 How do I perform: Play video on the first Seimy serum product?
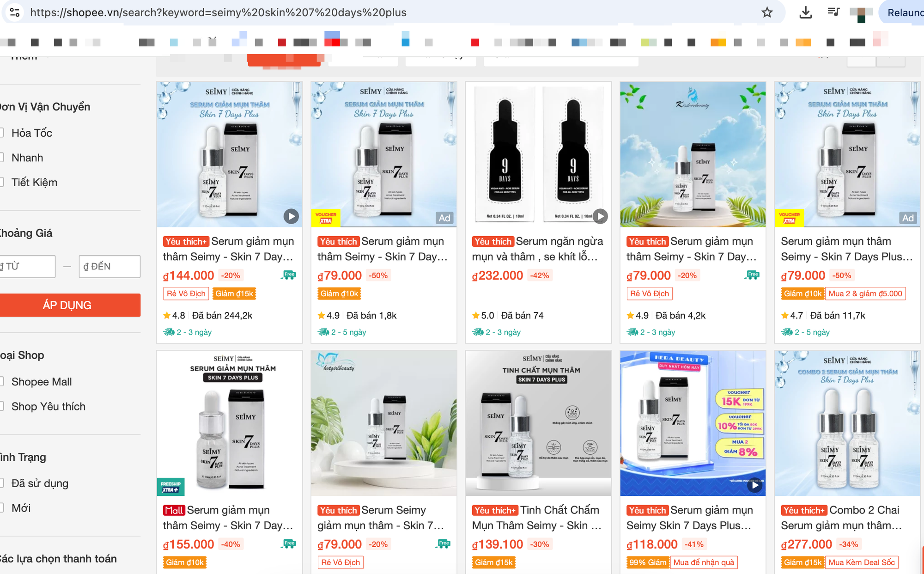[291, 216]
